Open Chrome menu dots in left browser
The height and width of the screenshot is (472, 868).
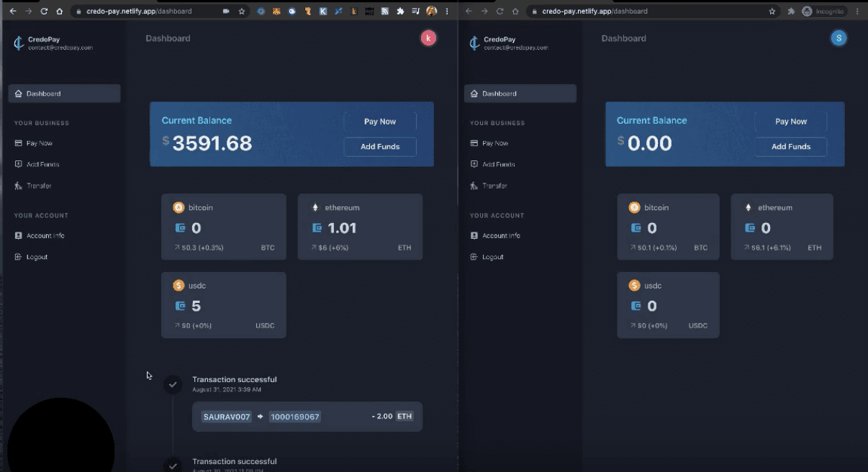point(448,12)
